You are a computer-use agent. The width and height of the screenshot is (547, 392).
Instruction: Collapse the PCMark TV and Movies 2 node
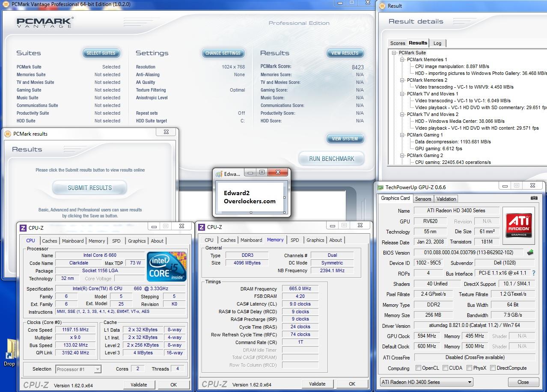click(x=402, y=114)
